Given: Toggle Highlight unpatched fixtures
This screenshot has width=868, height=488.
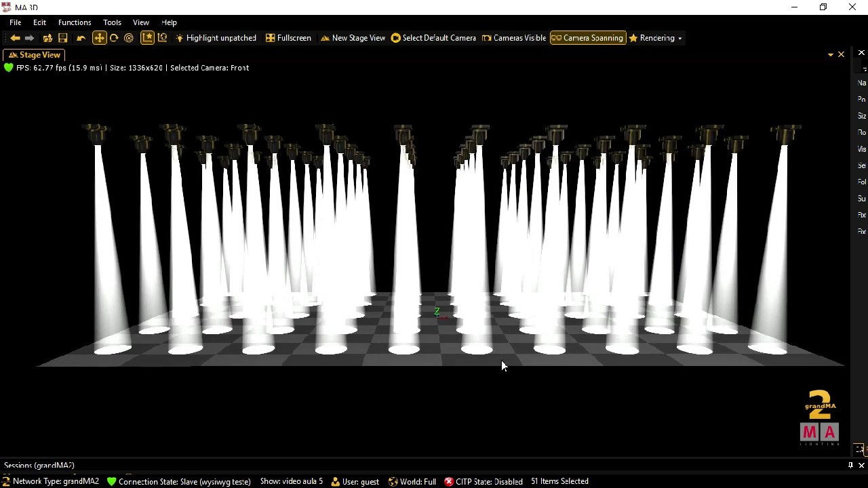Looking at the screenshot, I should 216,38.
